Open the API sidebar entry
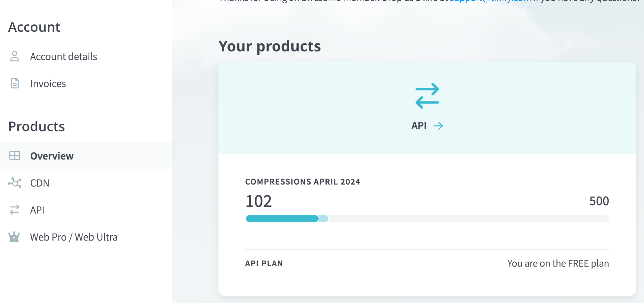Viewport: 644px width, 303px height. [37, 210]
